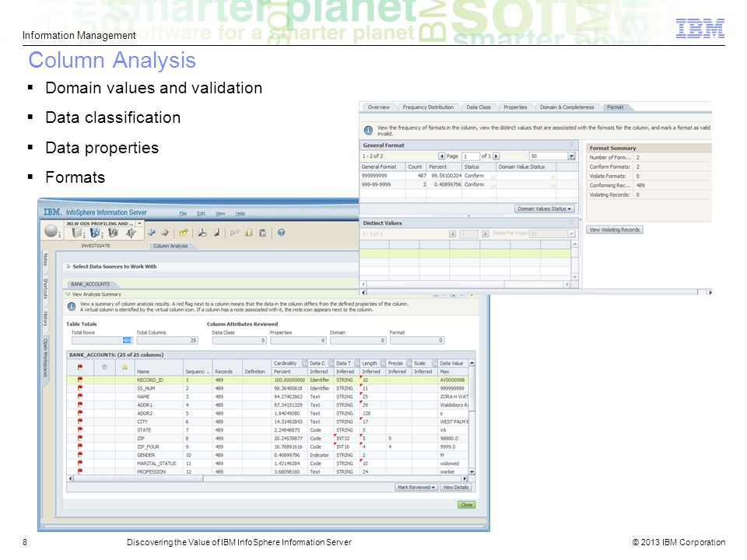Click the dark document toolbar icon

click(217, 233)
